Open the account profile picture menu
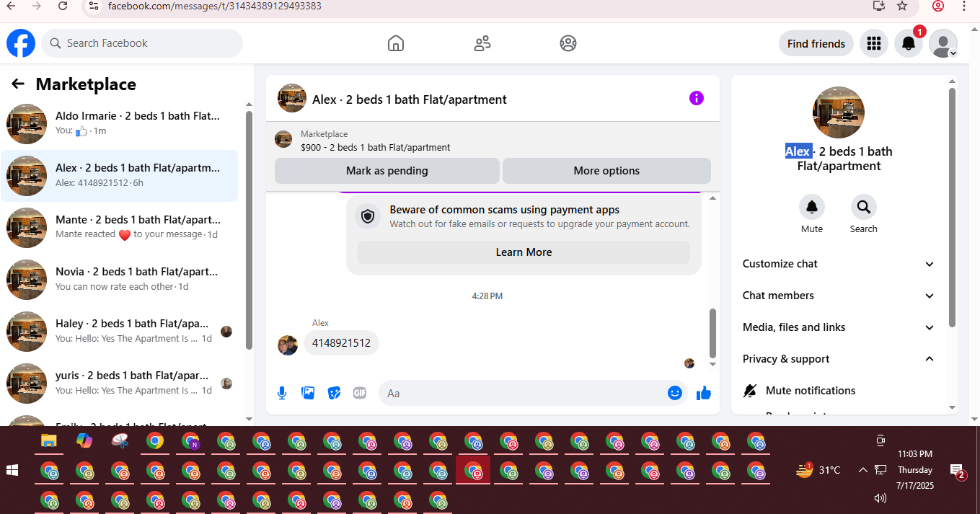The height and width of the screenshot is (514, 980). (x=943, y=44)
